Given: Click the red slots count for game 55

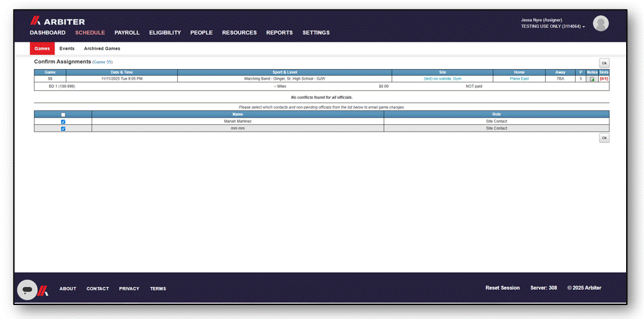Looking at the screenshot, I should tap(604, 78).
